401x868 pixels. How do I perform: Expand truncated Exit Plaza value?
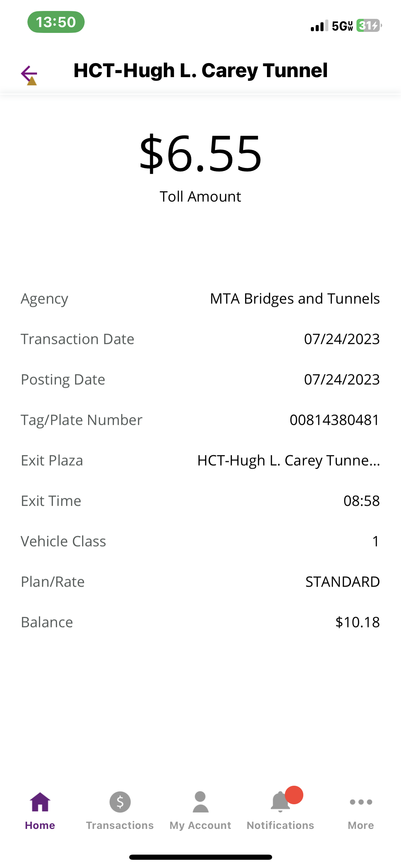(289, 460)
